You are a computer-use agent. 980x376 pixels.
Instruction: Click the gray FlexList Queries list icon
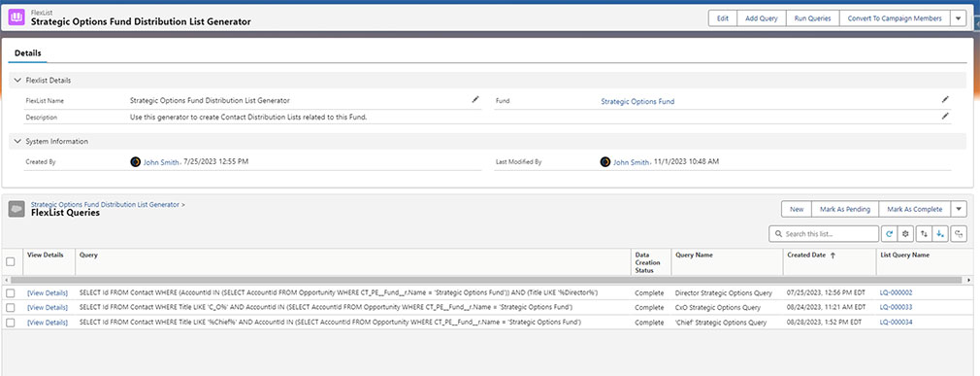point(16,209)
